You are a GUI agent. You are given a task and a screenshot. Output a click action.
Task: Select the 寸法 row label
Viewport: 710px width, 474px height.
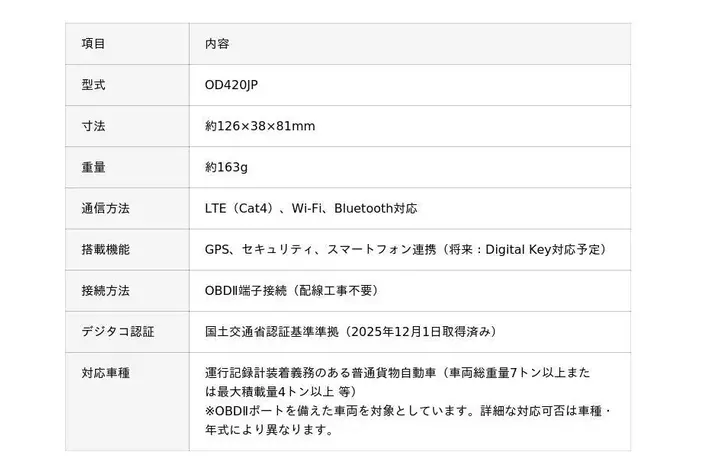click(x=93, y=126)
